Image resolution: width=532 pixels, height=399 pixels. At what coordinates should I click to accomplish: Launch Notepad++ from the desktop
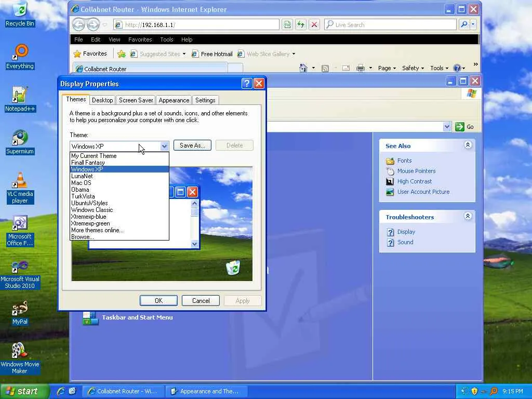[20, 99]
